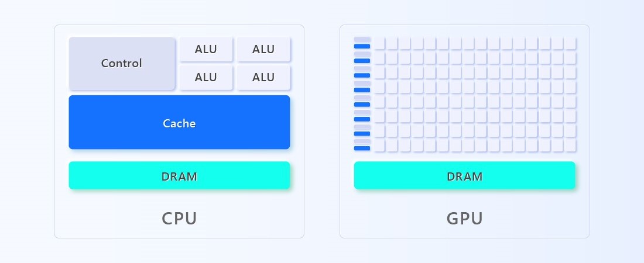Select second blue bar from top in GPU

[x=362, y=61]
